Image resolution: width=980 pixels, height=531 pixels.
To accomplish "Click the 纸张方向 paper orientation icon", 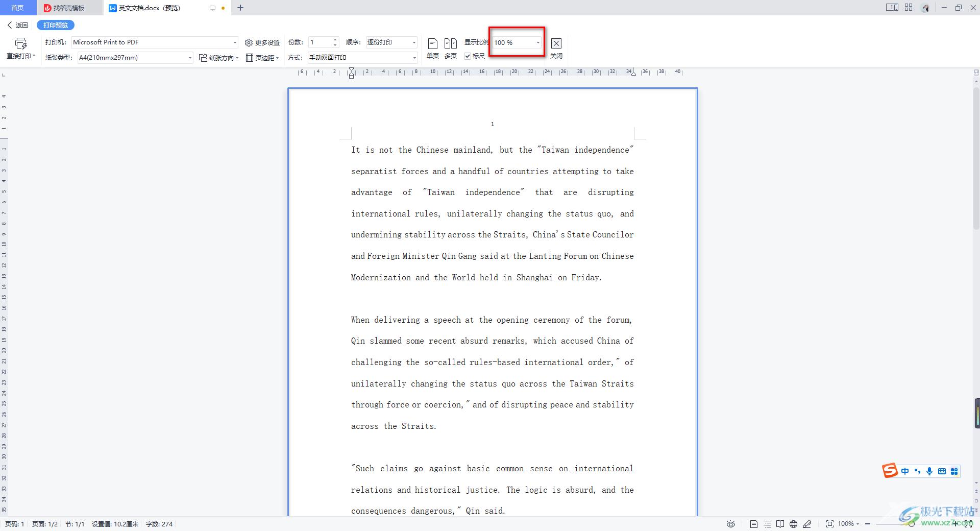I will [203, 58].
